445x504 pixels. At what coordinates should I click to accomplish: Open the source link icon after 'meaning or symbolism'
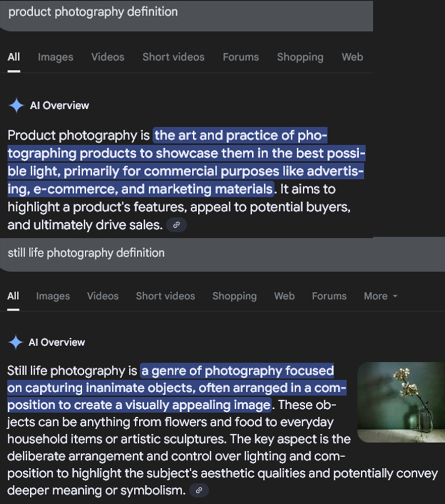199,490
